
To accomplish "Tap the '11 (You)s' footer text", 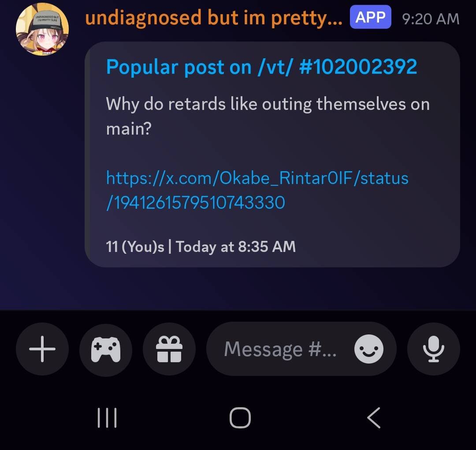I will point(135,247).
